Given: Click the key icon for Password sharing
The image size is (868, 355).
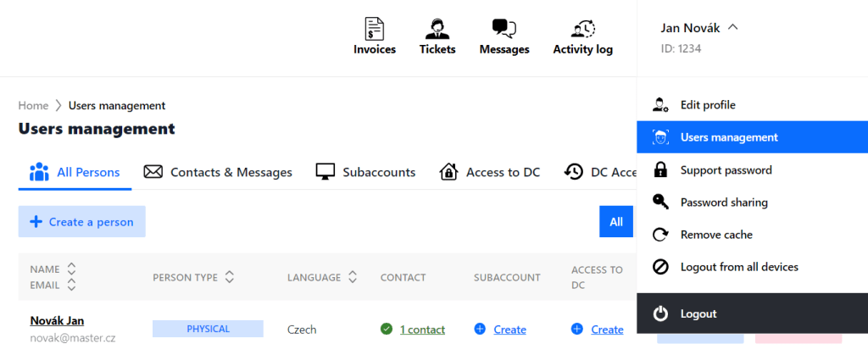Looking at the screenshot, I should [x=660, y=202].
